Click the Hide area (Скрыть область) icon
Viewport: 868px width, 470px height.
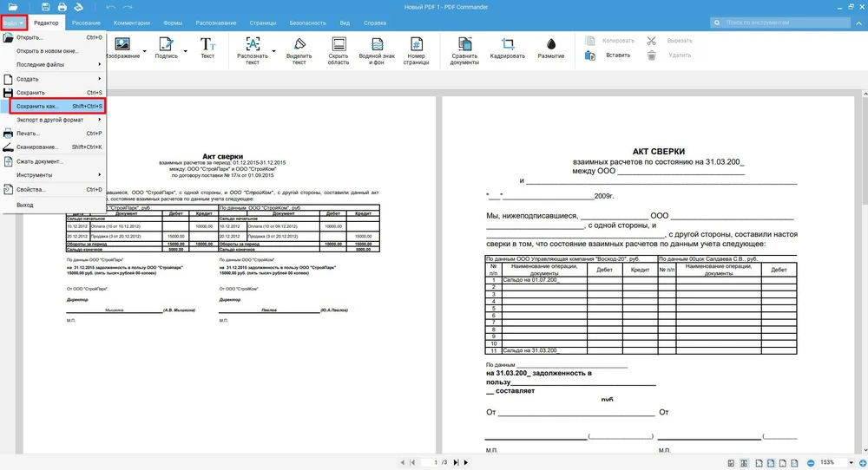coord(339,44)
